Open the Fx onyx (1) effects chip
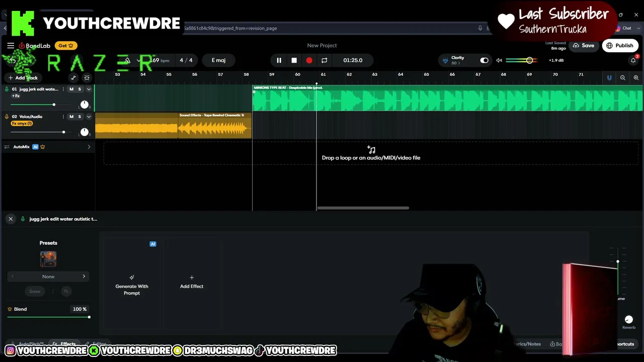Screen dimensions: 644x362 tap(22, 124)
